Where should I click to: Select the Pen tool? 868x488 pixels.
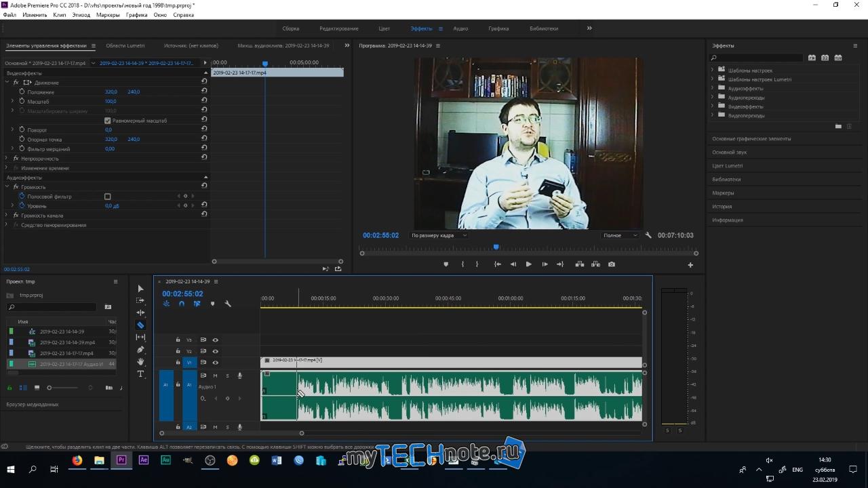point(140,350)
